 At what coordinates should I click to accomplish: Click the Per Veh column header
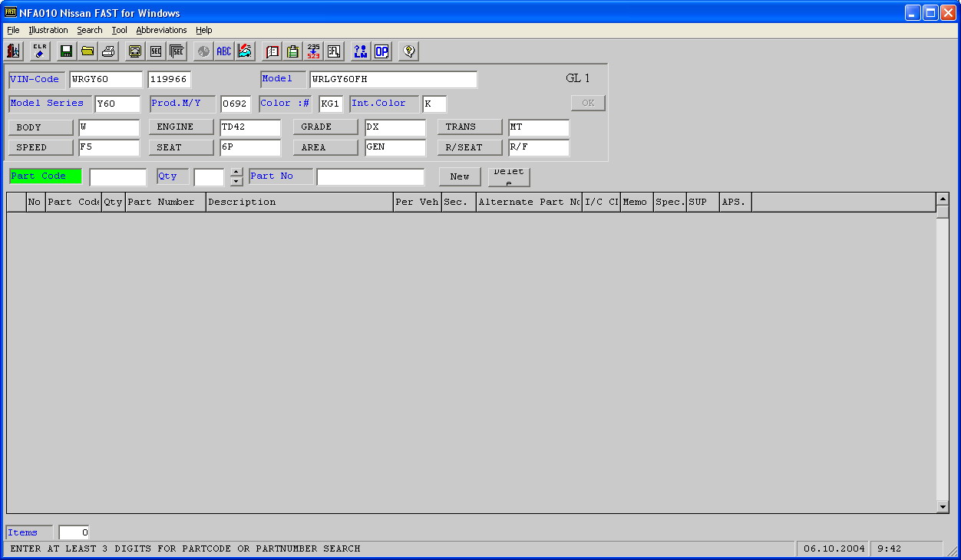(x=418, y=203)
